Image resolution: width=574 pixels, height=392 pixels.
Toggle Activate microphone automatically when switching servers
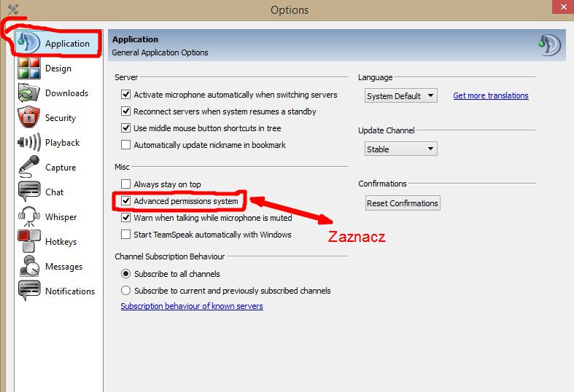point(125,95)
